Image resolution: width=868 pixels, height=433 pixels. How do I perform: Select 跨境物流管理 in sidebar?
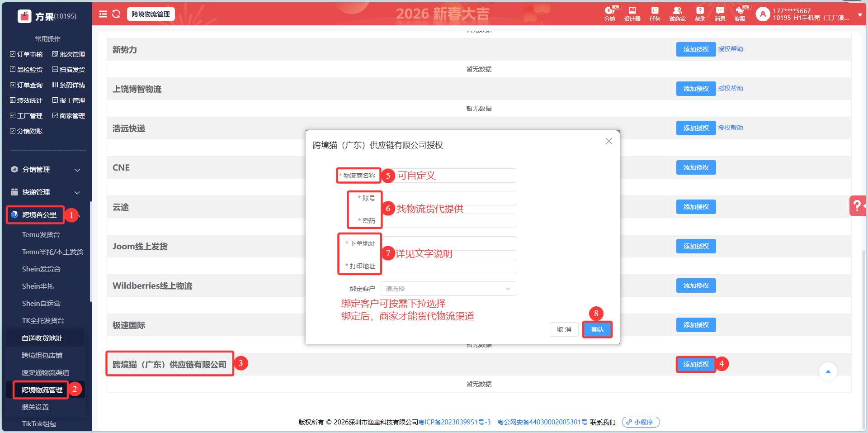coord(42,390)
